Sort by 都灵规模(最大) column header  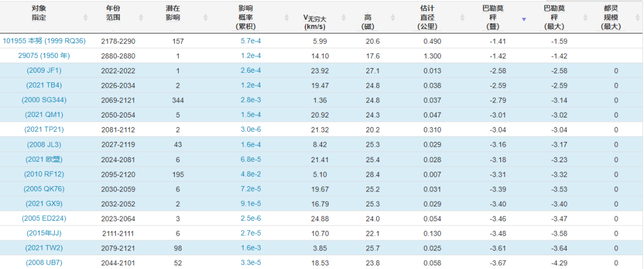(609, 17)
